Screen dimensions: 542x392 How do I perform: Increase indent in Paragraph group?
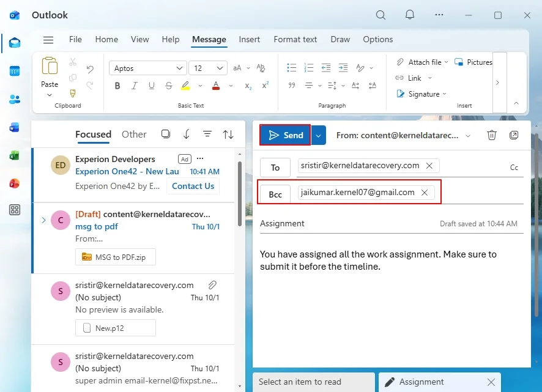point(343,68)
